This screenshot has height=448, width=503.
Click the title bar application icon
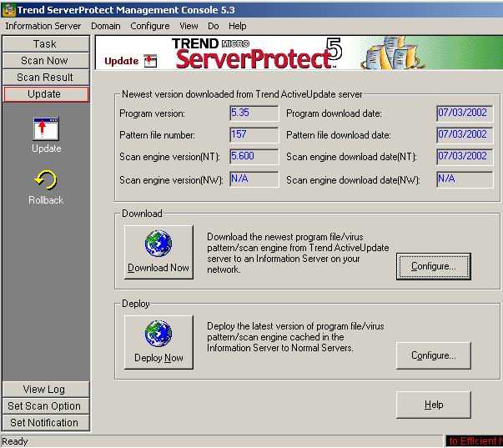tap(8, 10)
